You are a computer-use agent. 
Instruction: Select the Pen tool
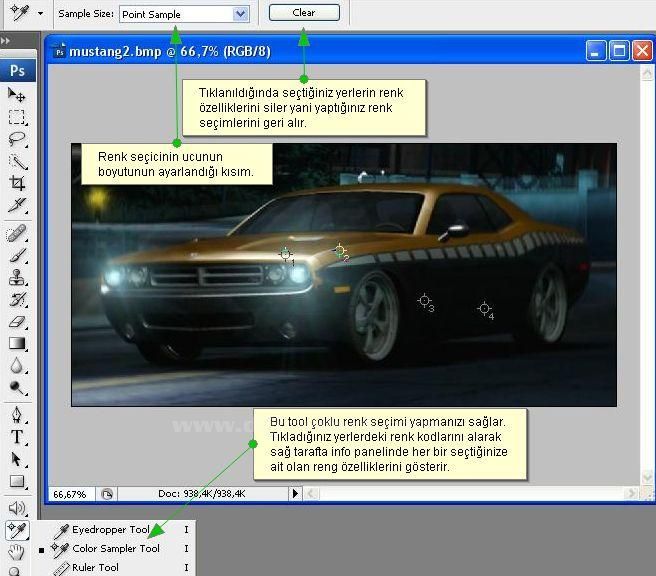click(17, 414)
